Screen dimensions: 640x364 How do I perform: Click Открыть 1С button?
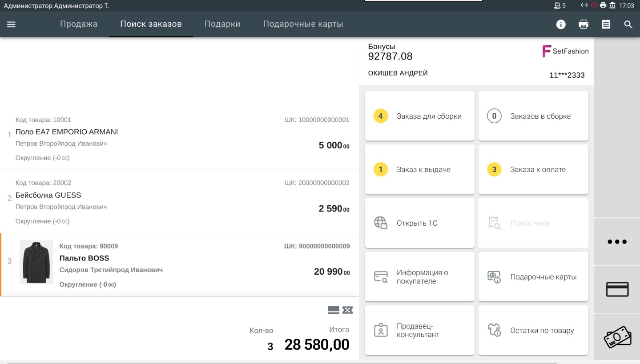click(419, 223)
